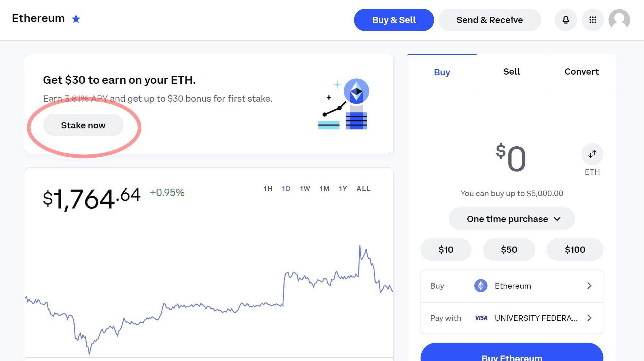
Task: Switch to the Sell tab
Action: pos(512,72)
